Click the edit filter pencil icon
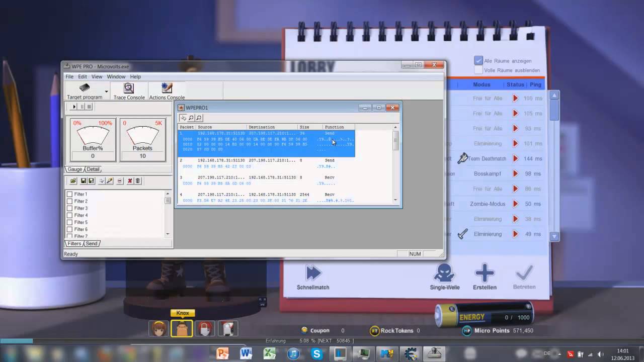The image size is (644, 362). click(109, 181)
